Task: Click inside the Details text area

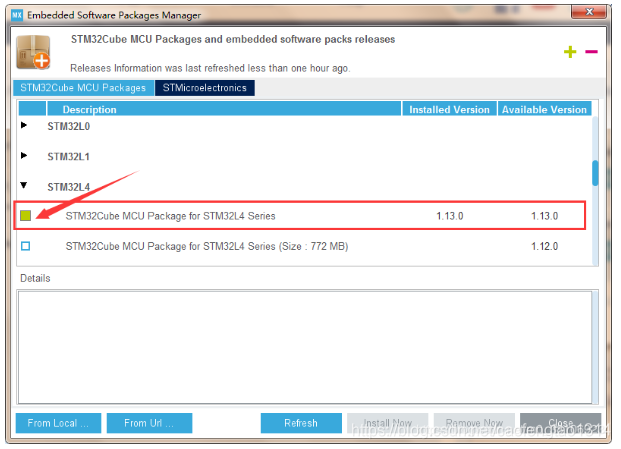Action: pyautogui.click(x=304, y=347)
